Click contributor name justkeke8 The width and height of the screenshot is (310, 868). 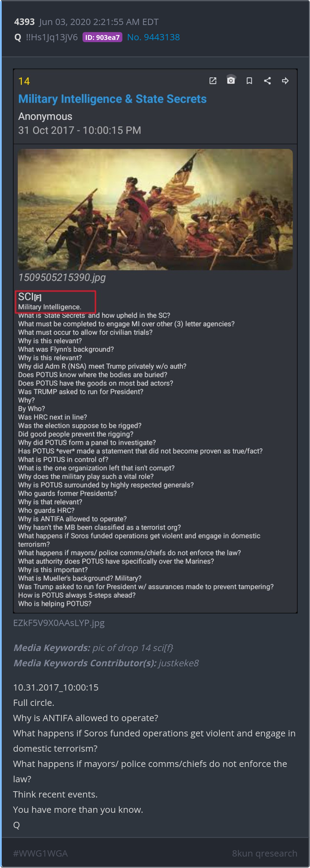179,663
